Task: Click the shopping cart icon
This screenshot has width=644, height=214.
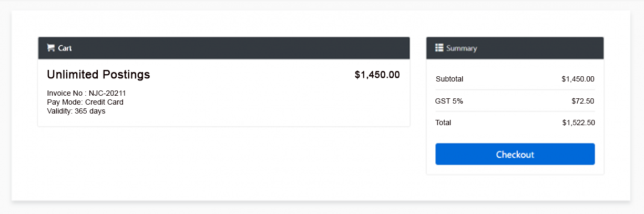Action: [50, 48]
